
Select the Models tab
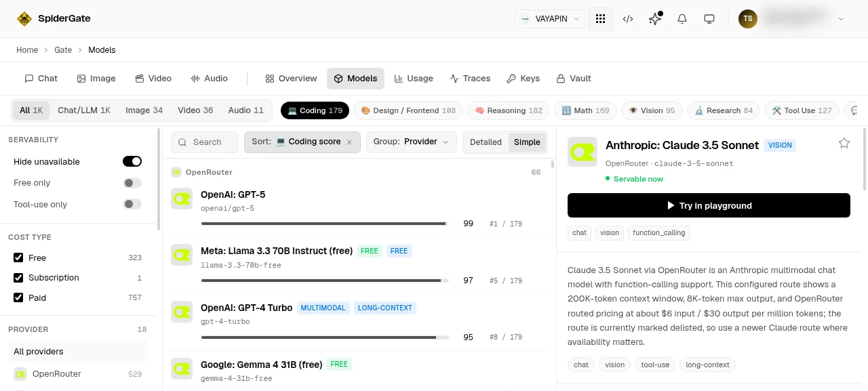[x=355, y=79]
